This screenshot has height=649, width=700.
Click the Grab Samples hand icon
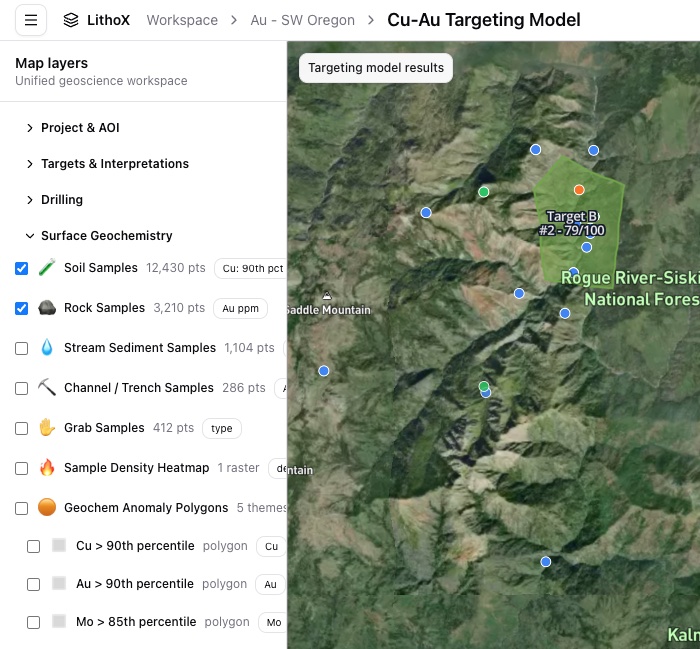[47, 427]
